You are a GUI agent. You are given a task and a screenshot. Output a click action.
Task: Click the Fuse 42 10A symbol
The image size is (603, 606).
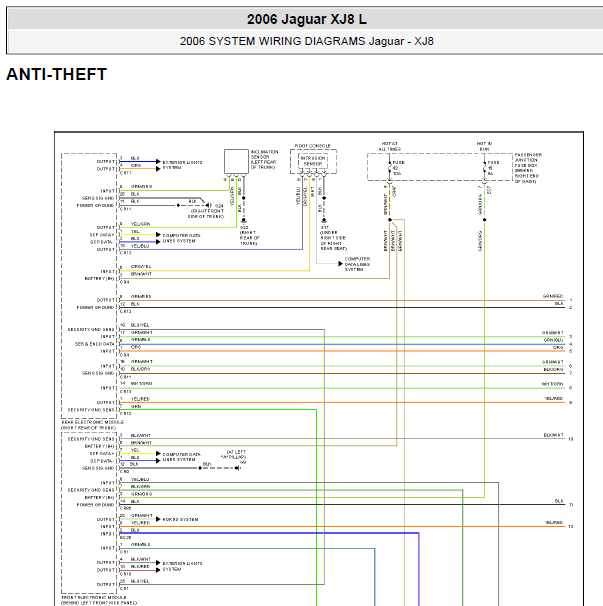pyautogui.click(x=390, y=168)
